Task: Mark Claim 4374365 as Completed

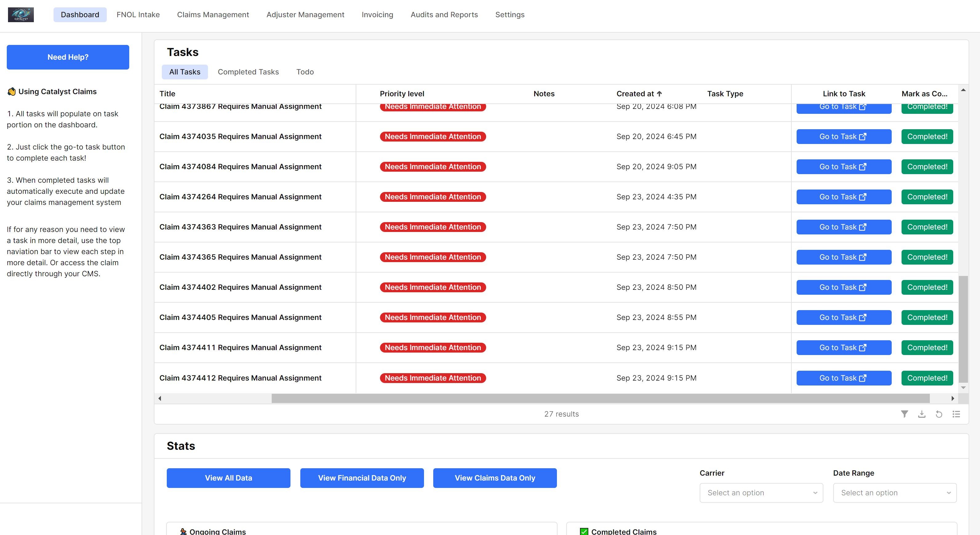Action: click(x=927, y=257)
